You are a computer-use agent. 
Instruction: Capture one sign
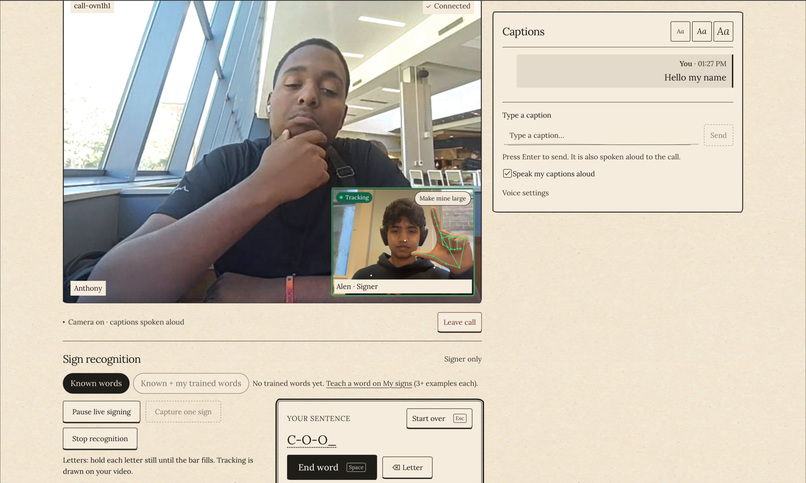pyautogui.click(x=183, y=412)
